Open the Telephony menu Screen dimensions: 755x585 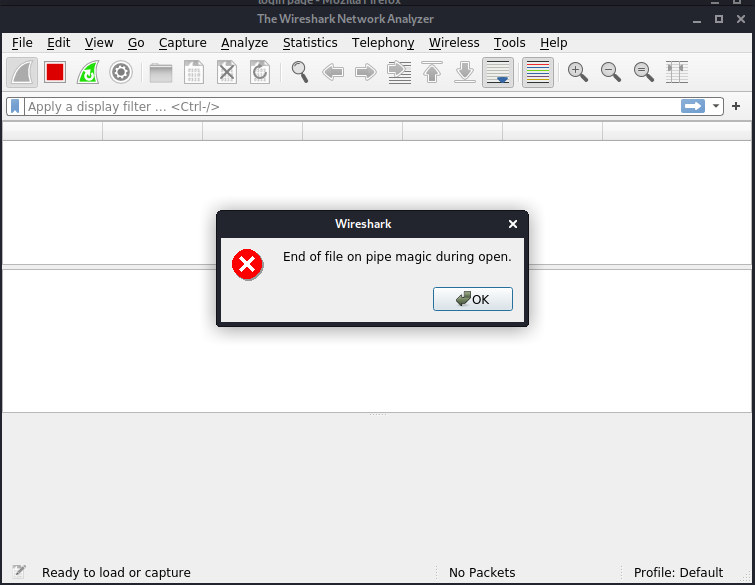tap(383, 43)
